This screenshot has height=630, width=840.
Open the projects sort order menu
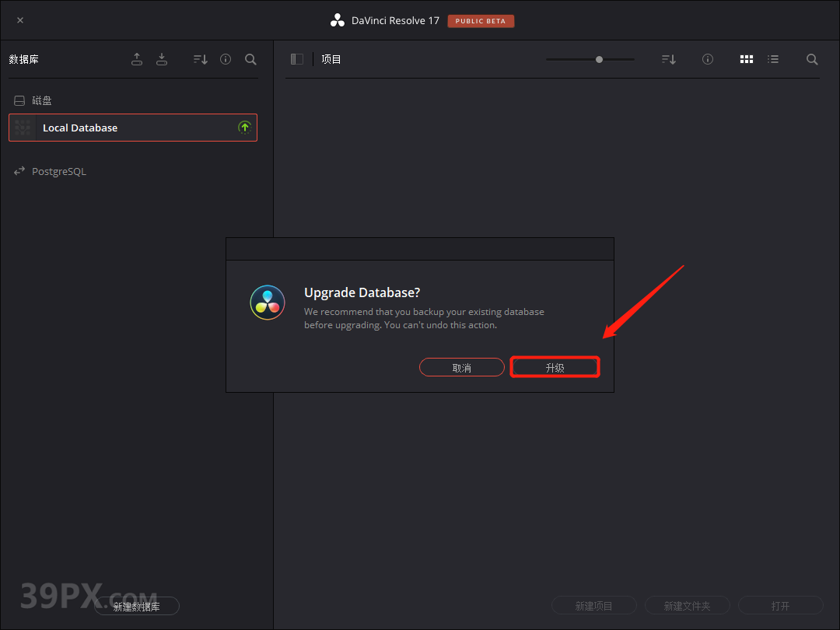(x=669, y=59)
